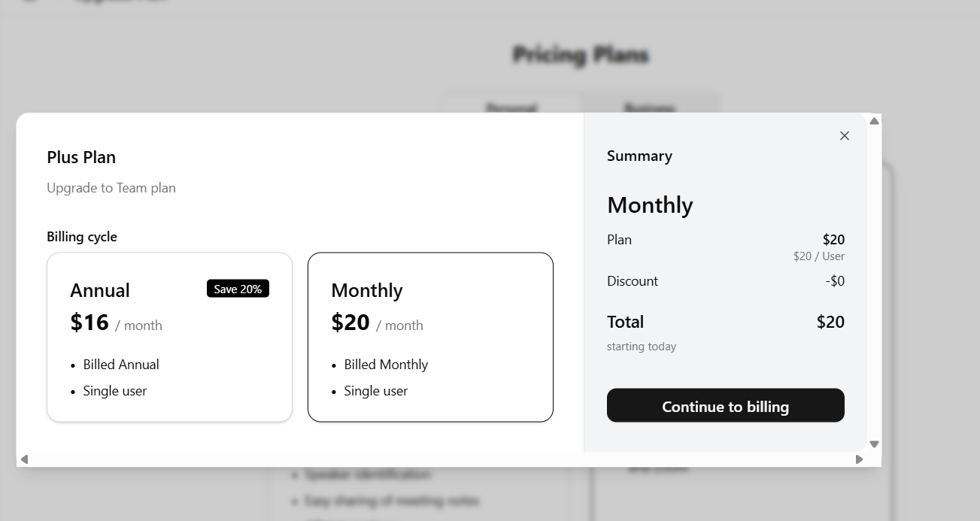Click the blurred Pricing Plans page title
980x521 pixels.
click(x=580, y=55)
